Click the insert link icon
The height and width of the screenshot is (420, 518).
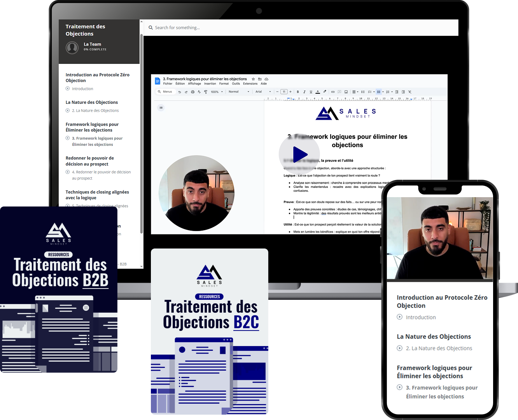pos(333,92)
